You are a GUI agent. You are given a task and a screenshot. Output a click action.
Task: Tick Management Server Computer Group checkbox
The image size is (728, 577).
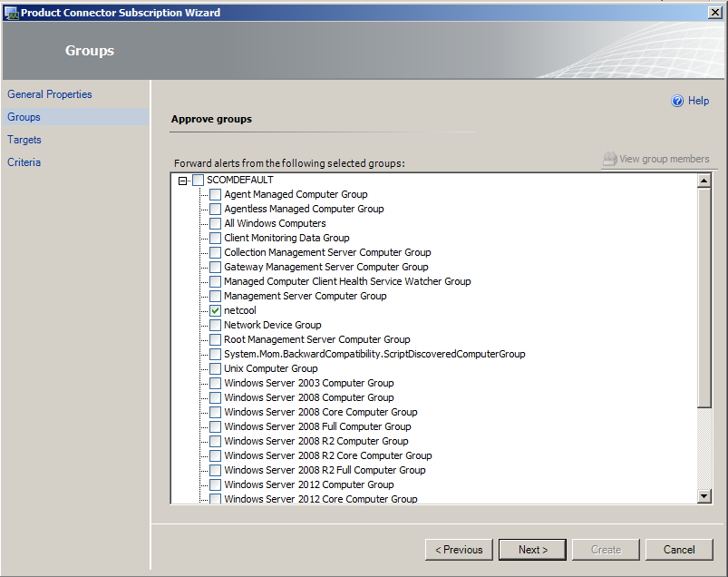click(x=215, y=296)
